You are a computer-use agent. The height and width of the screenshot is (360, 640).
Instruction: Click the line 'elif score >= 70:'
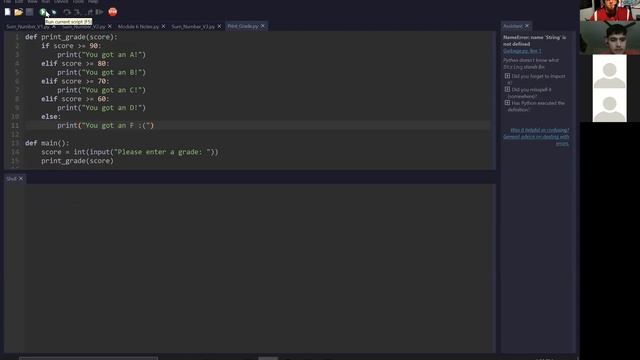click(75, 81)
